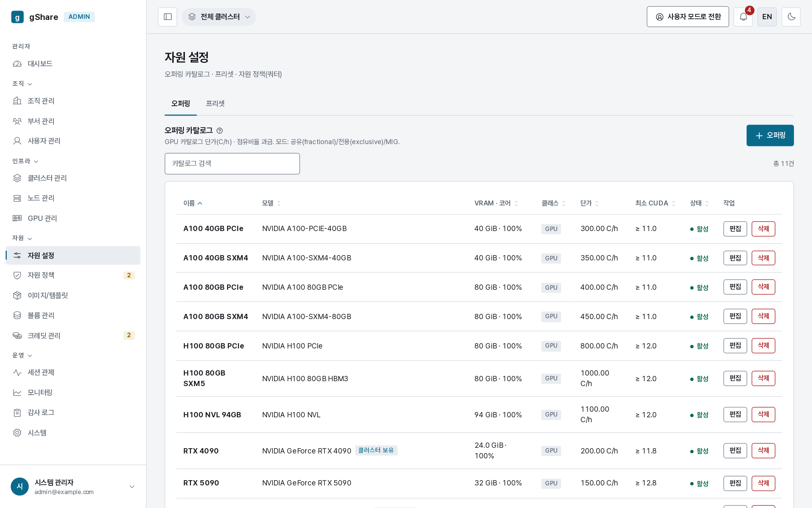Open the notifications bell
This screenshot has width=812, height=508.
(x=743, y=17)
